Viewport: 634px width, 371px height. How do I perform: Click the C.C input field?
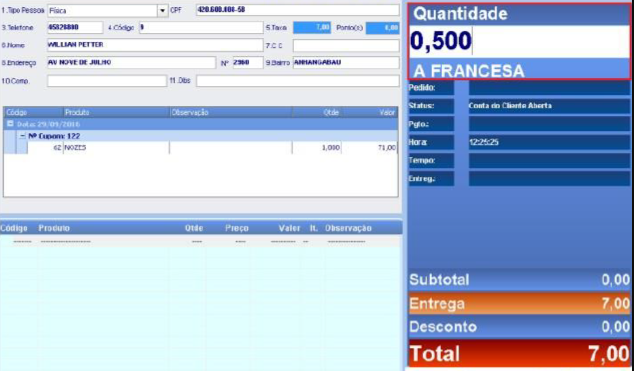pos(346,45)
